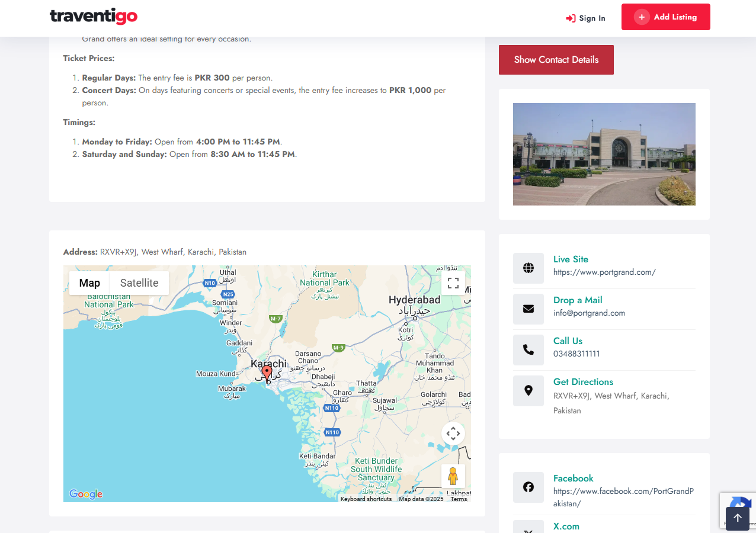Open map camera controls compass icon
Image resolution: width=756 pixels, height=533 pixels.
click(x=453, y=434)
